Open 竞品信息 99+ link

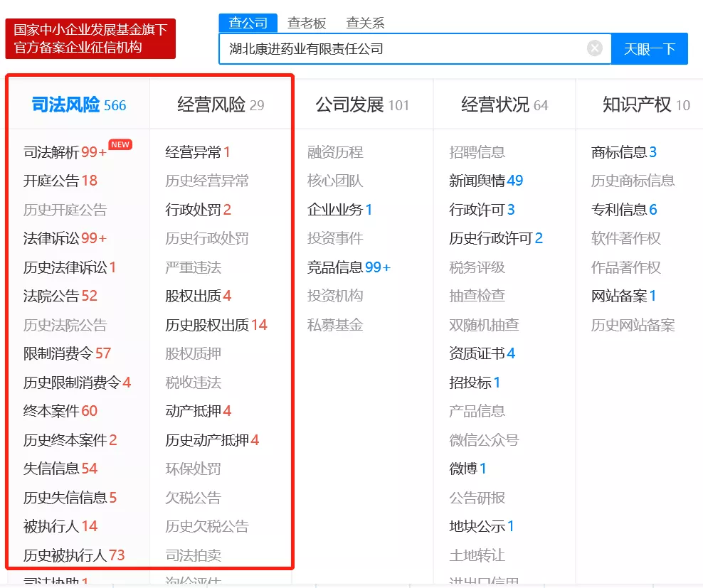[349, 267]
